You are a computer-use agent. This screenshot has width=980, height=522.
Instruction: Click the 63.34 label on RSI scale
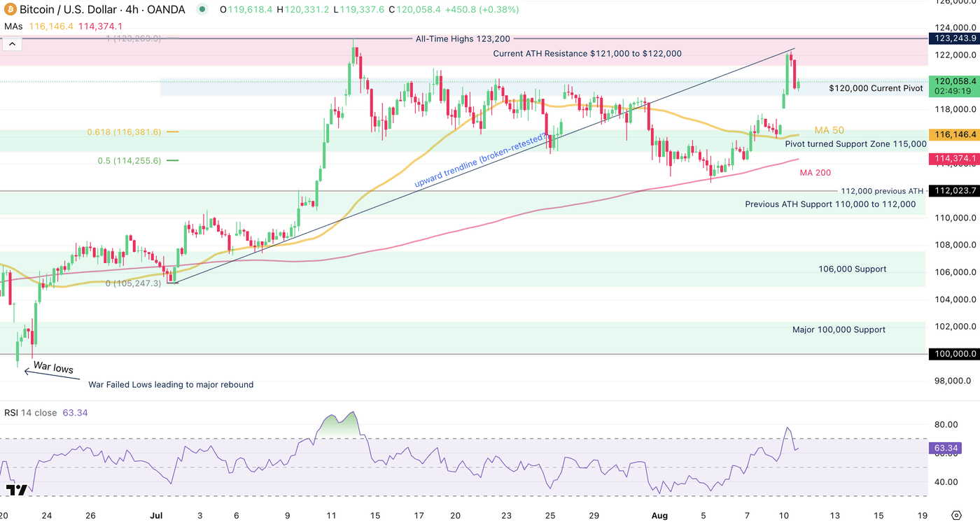click(944, 448)
